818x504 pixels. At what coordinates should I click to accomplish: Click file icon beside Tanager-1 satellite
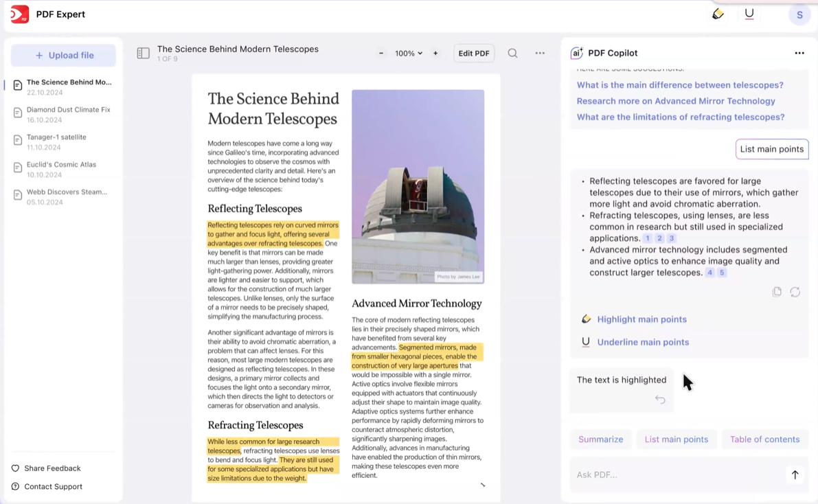pyautogui.click(x=18, y=140)
